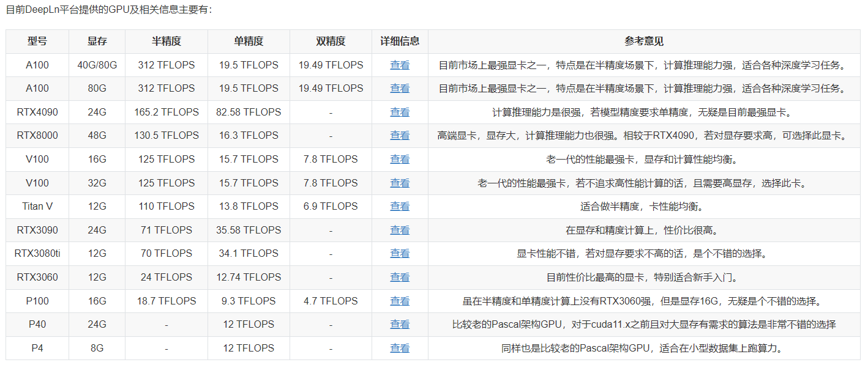Click RTX3060 comment 目前性价比最高的显卡

coord(644,278)
